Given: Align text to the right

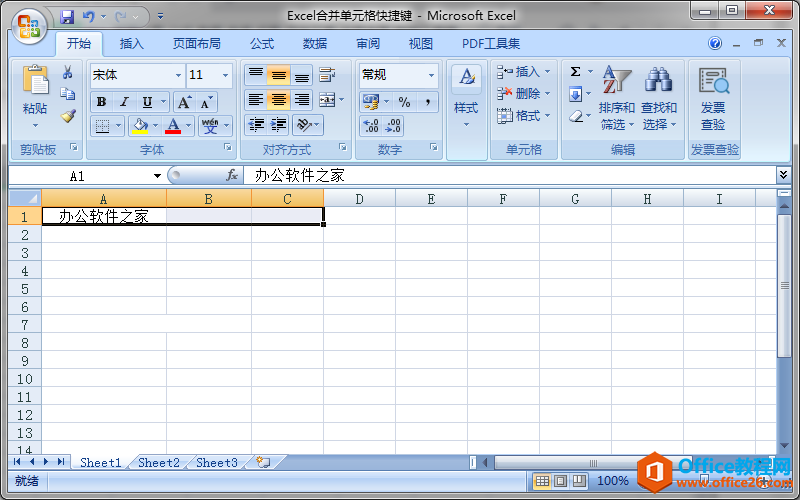Looking at the screenshot, I should (302, 100).
